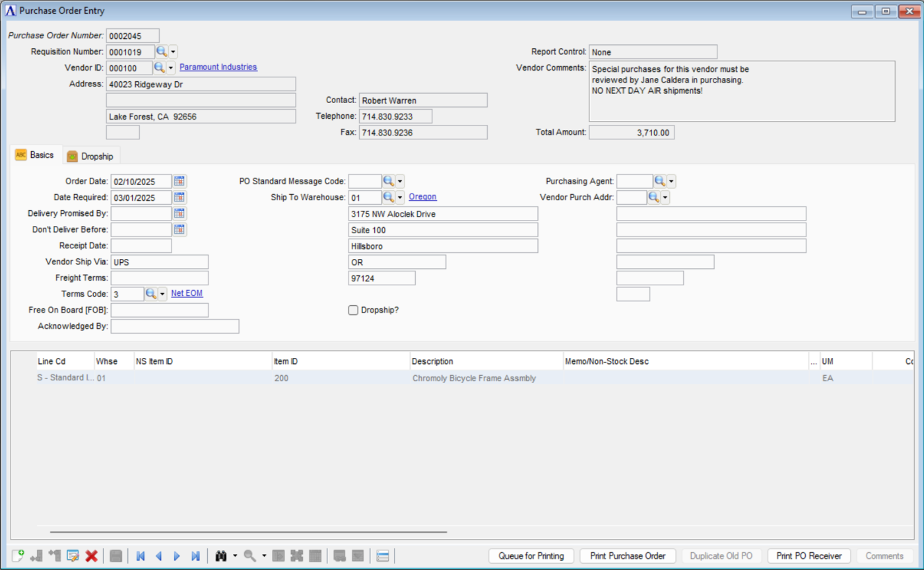Switch to the Dropship tab
The height and width of the screenshot is (570, 924).
91,157
